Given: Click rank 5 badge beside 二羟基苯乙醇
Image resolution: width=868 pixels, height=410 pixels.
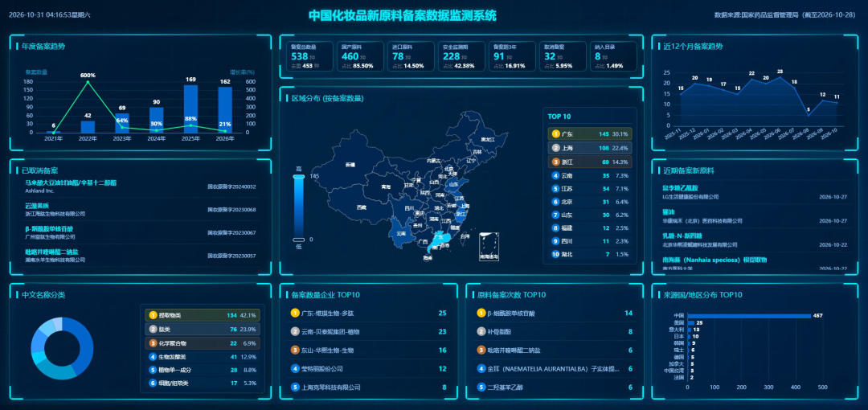Looking at the screenshot, I should pyautogui.click(x=481, y=387).
